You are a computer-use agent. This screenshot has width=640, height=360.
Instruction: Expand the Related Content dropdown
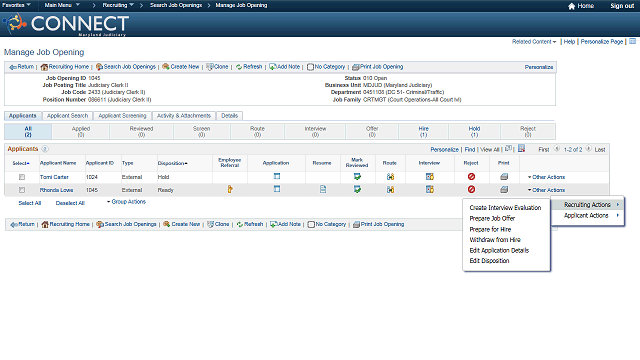click(534, 42)
